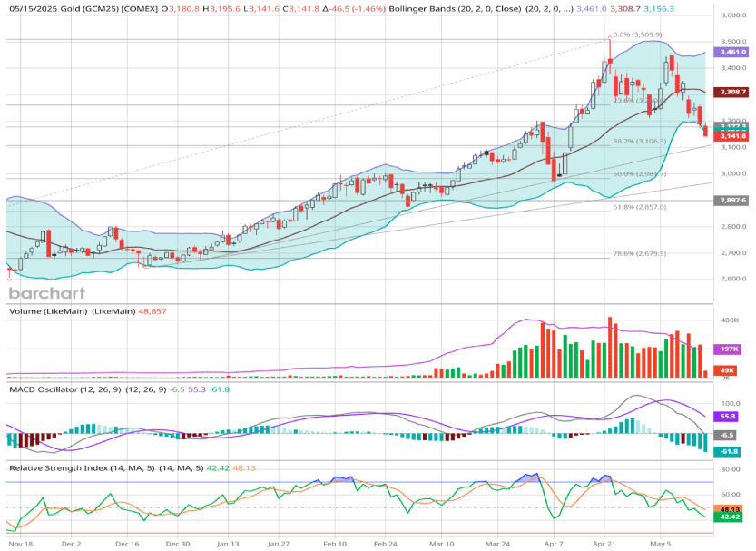Open the MACD Oscillator (12, 26, 9) label

64,389
